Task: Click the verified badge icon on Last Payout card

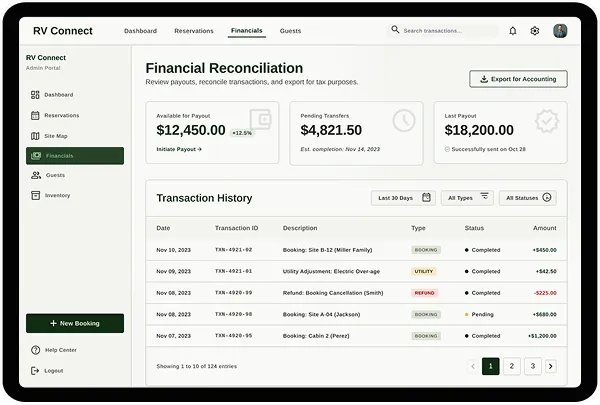Action: click(x=547, y=121)
